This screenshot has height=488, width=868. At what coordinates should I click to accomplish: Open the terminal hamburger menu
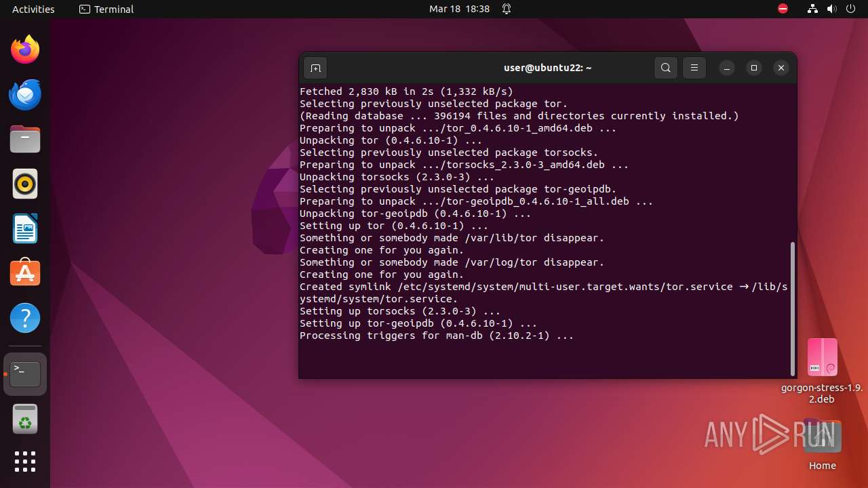point(694,68)
